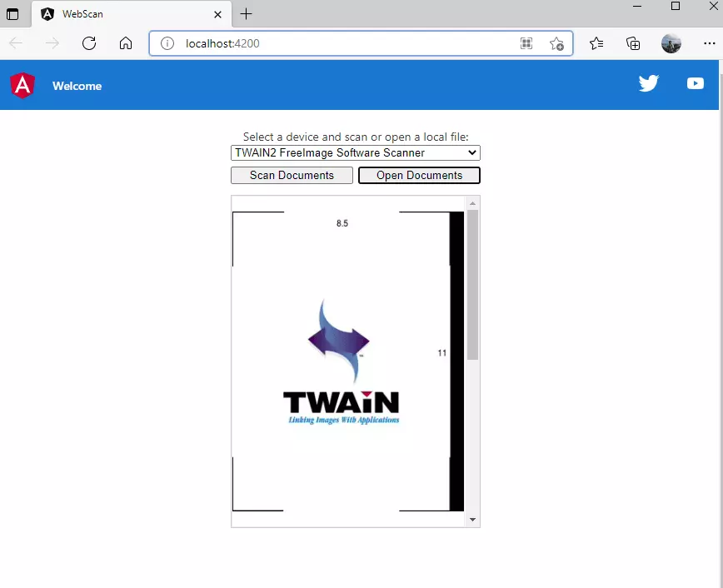Open the YouTube link icon

coord(696,83)
